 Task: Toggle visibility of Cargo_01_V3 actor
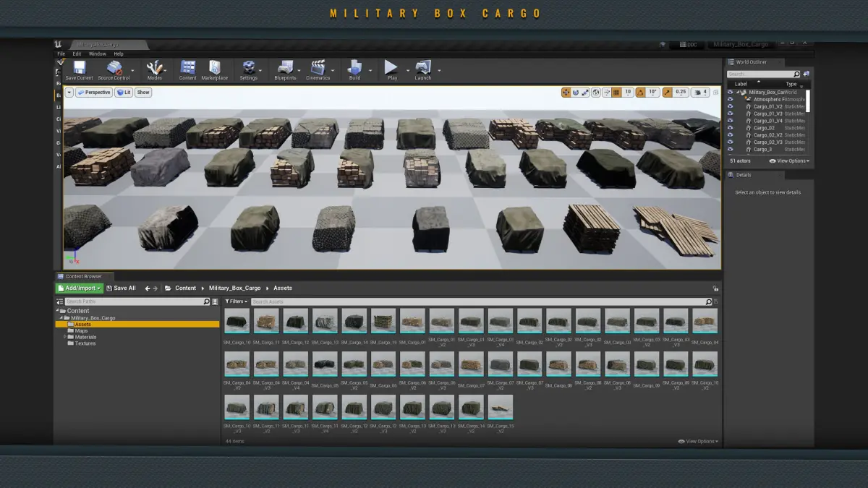coord(730,114)
